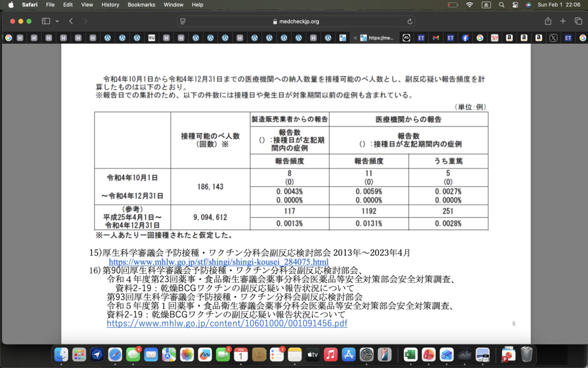Viewport: 588px width, 368px height.
Task: Open the 001091456.pdf link
Action: pos(227,323)
